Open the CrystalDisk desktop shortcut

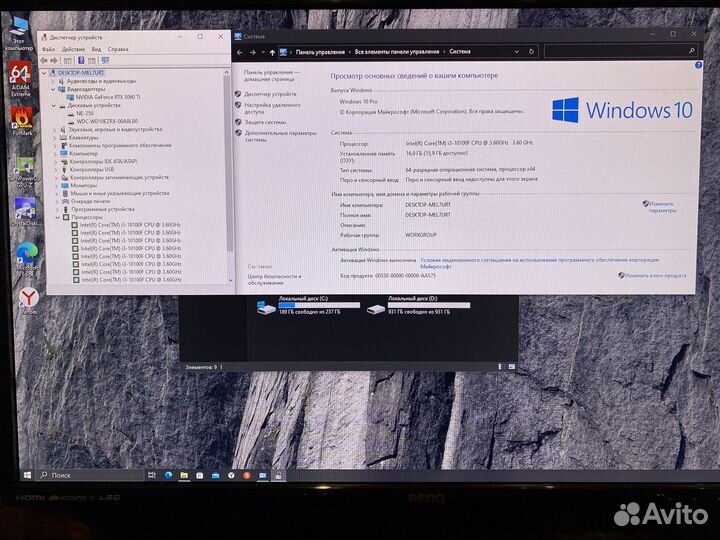(x=26, y=212)
